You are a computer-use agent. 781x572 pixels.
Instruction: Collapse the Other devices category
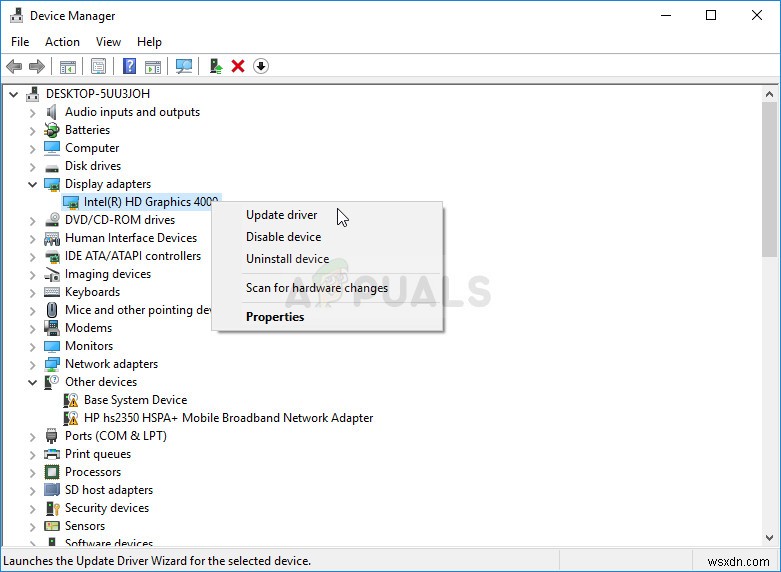pos(32,382)
